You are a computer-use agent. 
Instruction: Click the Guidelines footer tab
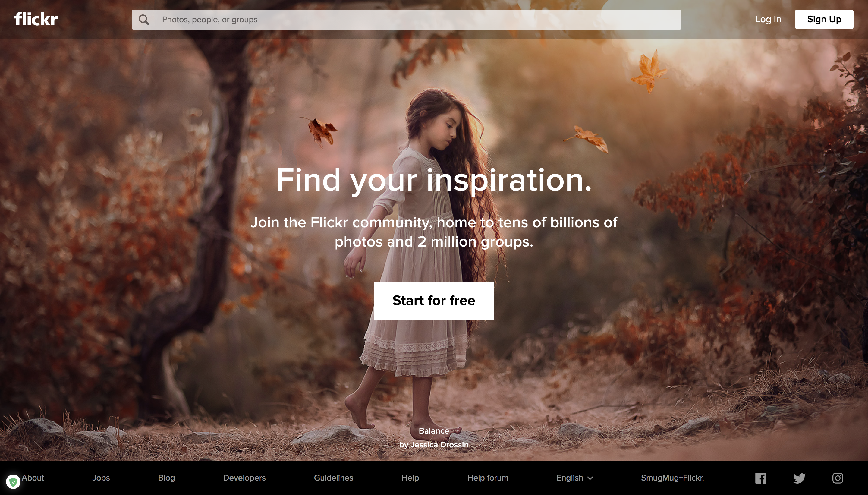[x=333, y=478]
